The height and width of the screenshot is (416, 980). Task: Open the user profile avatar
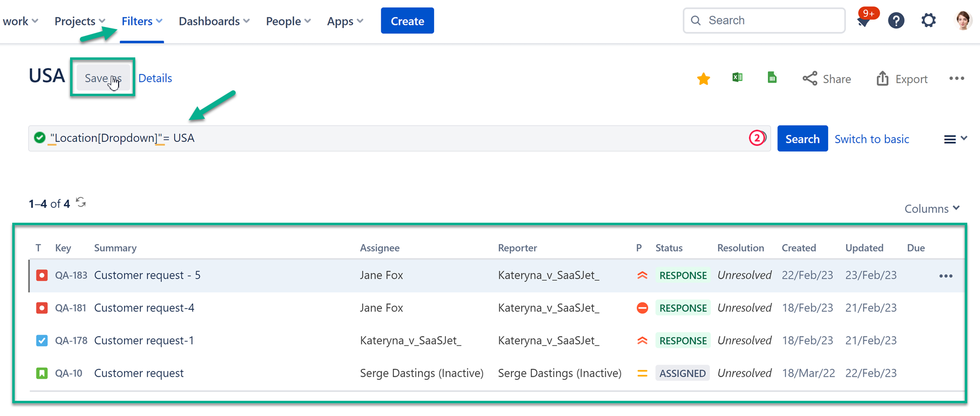click(x=963, y=21)
